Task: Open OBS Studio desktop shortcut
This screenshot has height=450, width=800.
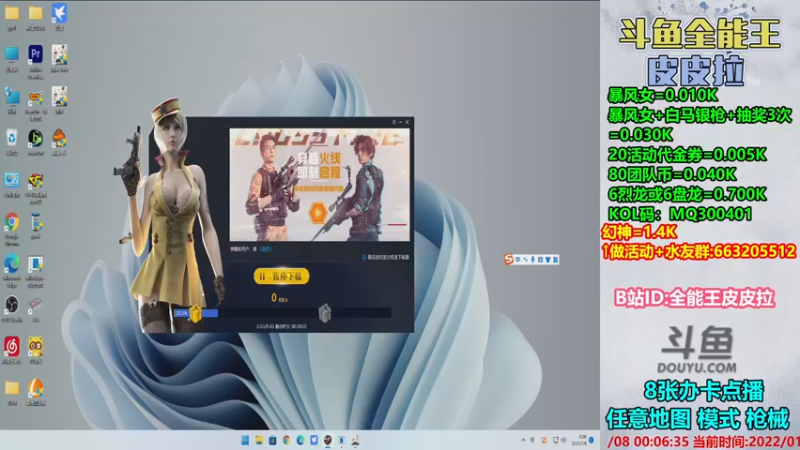Action: click(12, 305)
